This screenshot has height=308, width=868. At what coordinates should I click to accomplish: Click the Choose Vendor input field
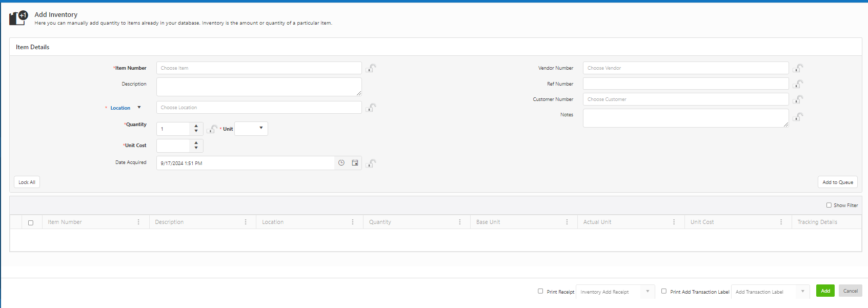coord(685,68)
